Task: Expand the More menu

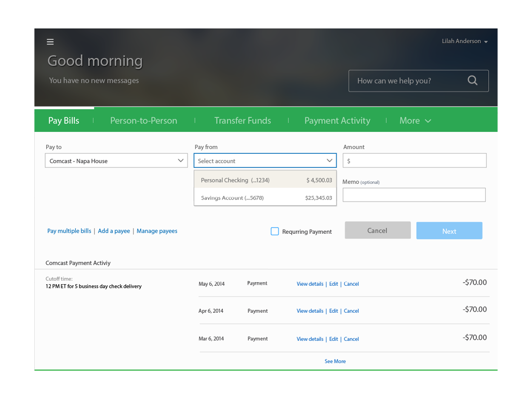Action: click(x=415, y=121)
